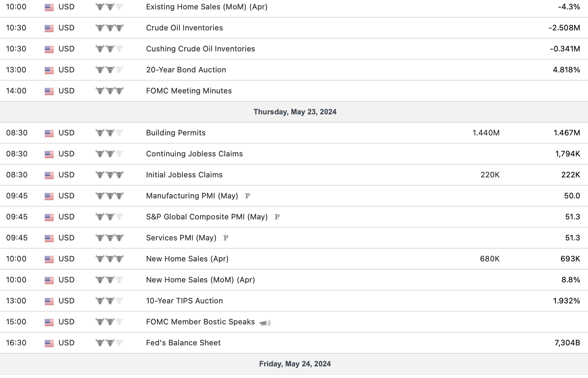
Task: Open the New Home Sales (MoM) (Apr) event
Action: tap(200, 280)
